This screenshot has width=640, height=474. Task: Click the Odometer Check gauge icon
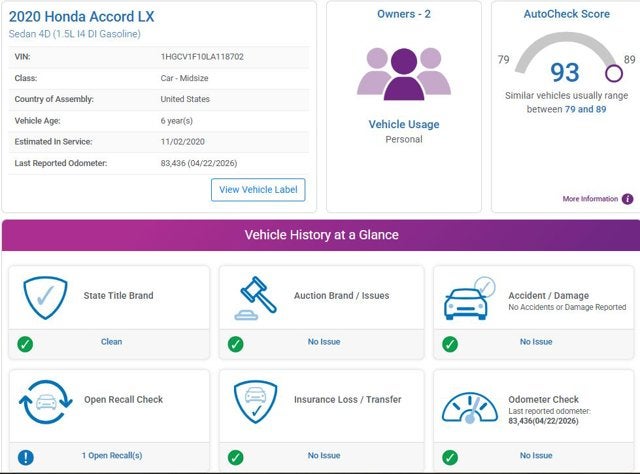tap(470, 407)
